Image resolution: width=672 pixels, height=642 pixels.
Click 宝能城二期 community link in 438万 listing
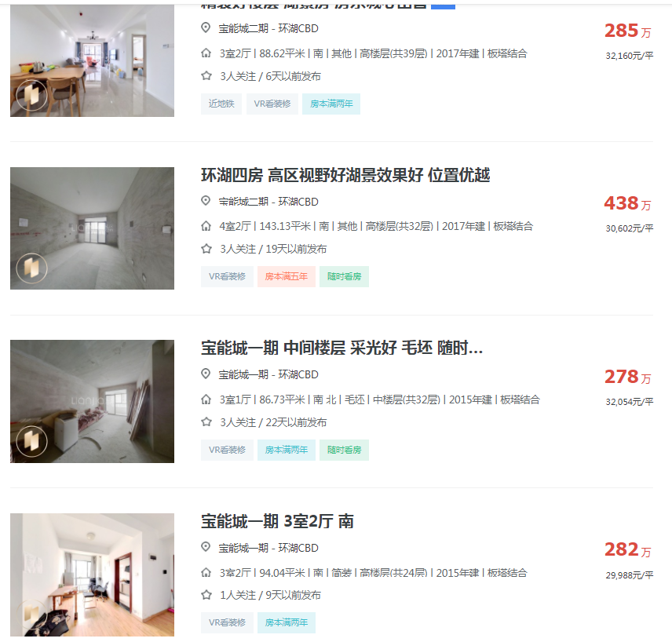(243, 202)
